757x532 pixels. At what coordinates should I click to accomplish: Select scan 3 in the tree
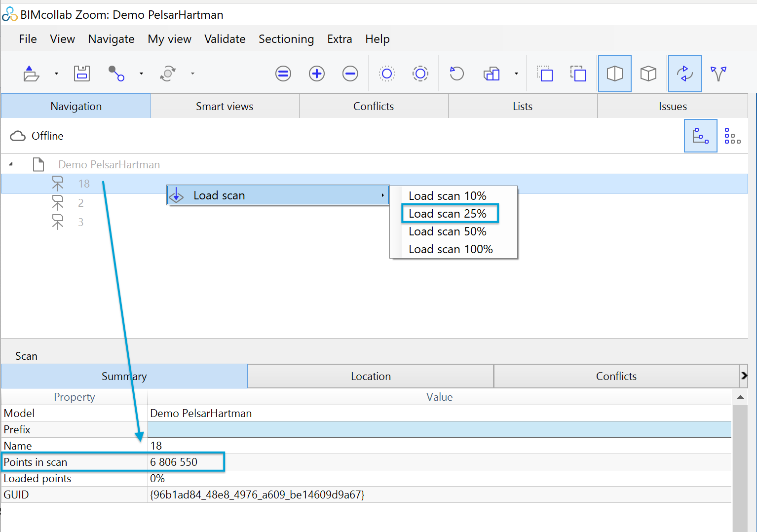[81, 222]
